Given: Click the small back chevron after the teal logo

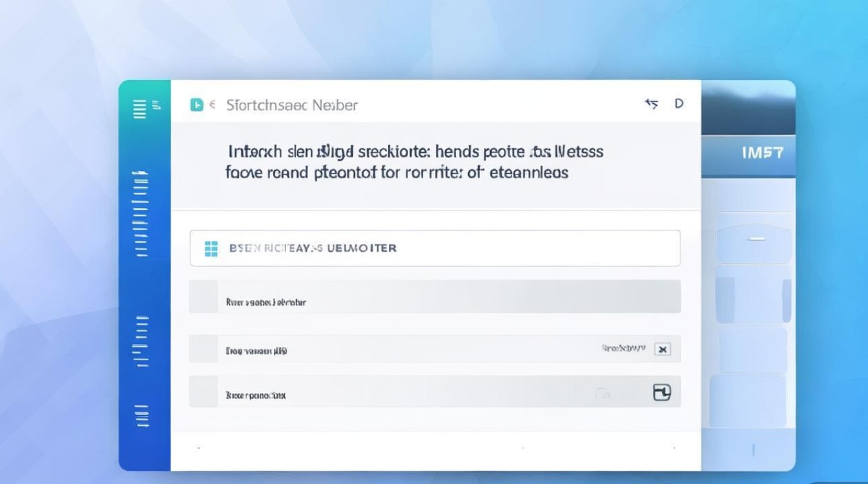Looking at the screenshot, I should click(x=212, y=105).
